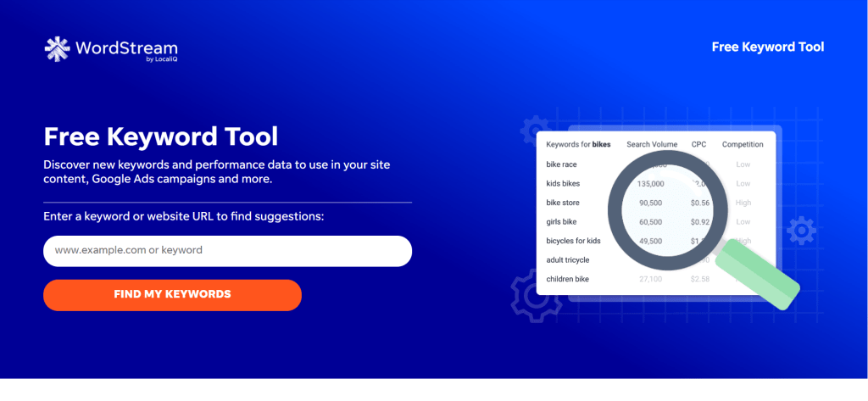Viewport: 868px width, 401px height.
Task: Click the Free Keyword Tool header link
Action: click(x=768, y=47)
